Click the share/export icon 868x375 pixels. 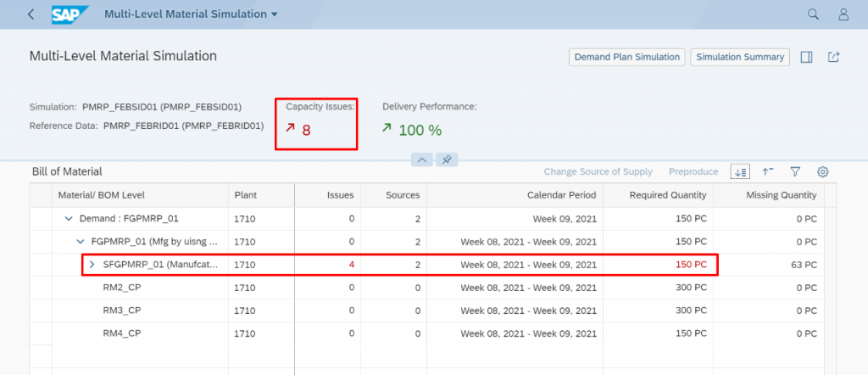[834, 57]
